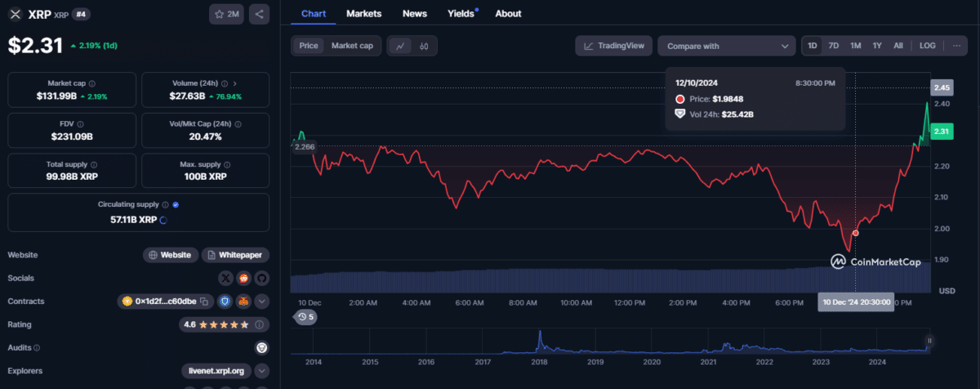Click the share icon next to the watchlist button
Screen dimensions: 980x389
[258, 14]
